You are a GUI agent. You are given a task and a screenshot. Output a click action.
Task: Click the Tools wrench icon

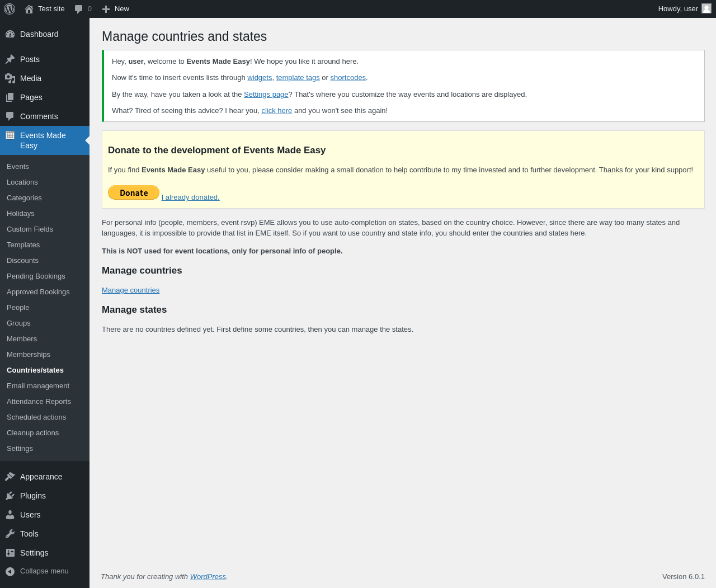pos(10,534)
